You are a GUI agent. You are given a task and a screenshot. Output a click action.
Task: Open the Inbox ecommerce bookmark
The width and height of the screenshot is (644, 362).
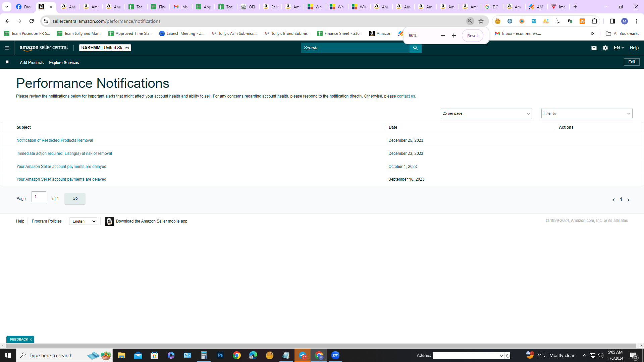[x=518, y=34]
